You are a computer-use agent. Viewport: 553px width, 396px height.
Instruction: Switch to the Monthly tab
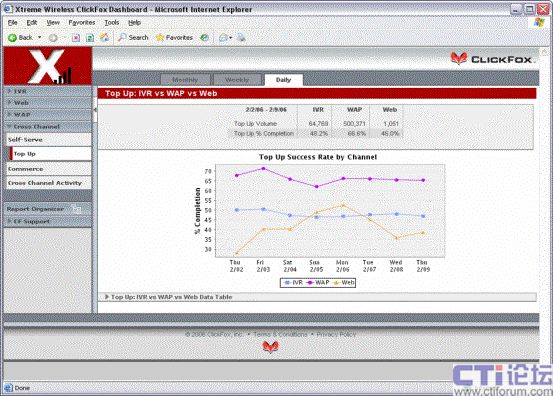[185, 80]
